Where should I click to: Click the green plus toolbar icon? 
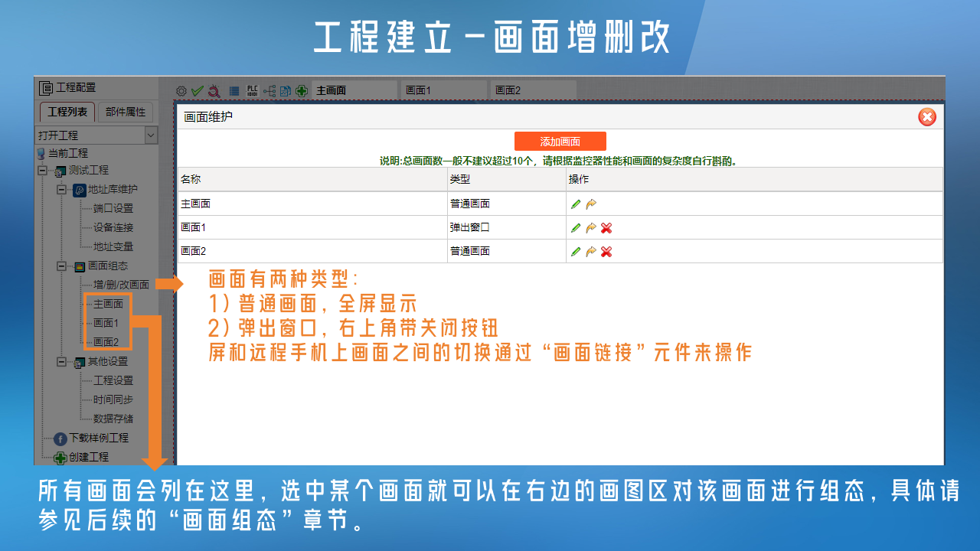pos(302,91)
